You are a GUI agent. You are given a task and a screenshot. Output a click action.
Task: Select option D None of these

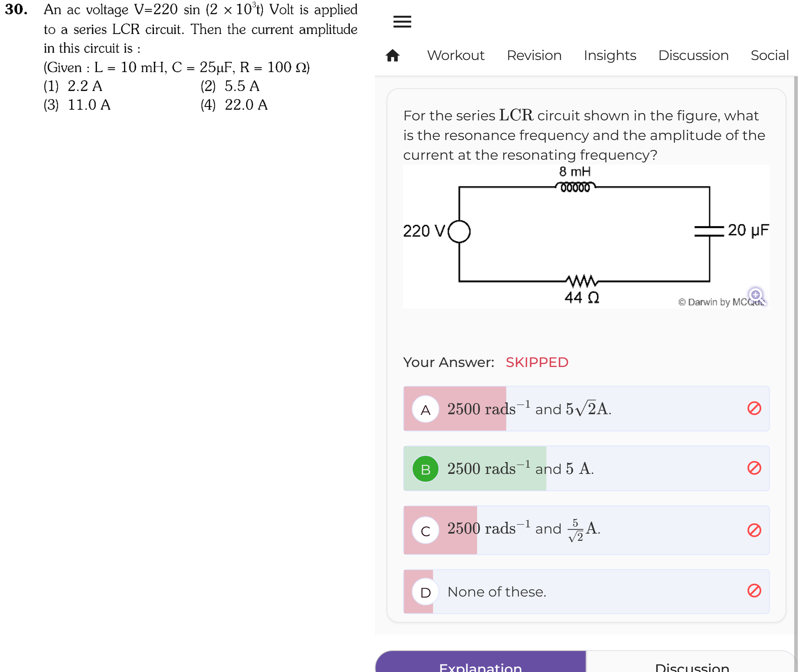(x=586, y=591)
